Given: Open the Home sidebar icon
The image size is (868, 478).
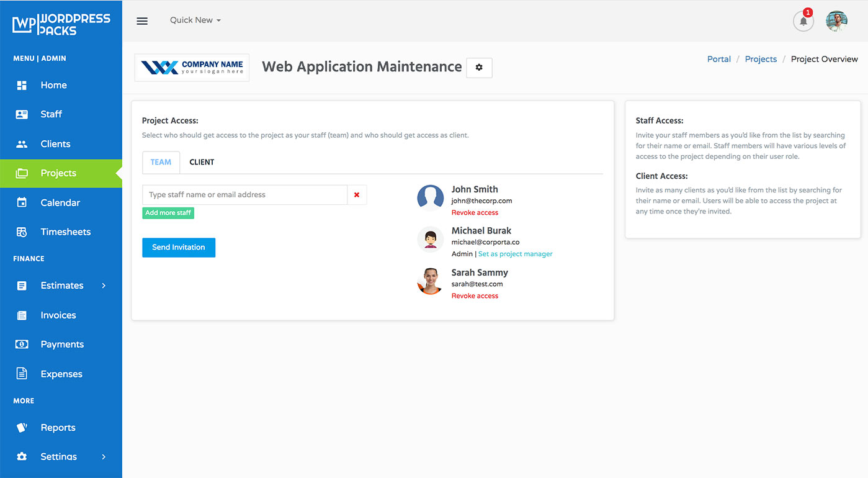Looking at the screenshot, I should [21, 84].
